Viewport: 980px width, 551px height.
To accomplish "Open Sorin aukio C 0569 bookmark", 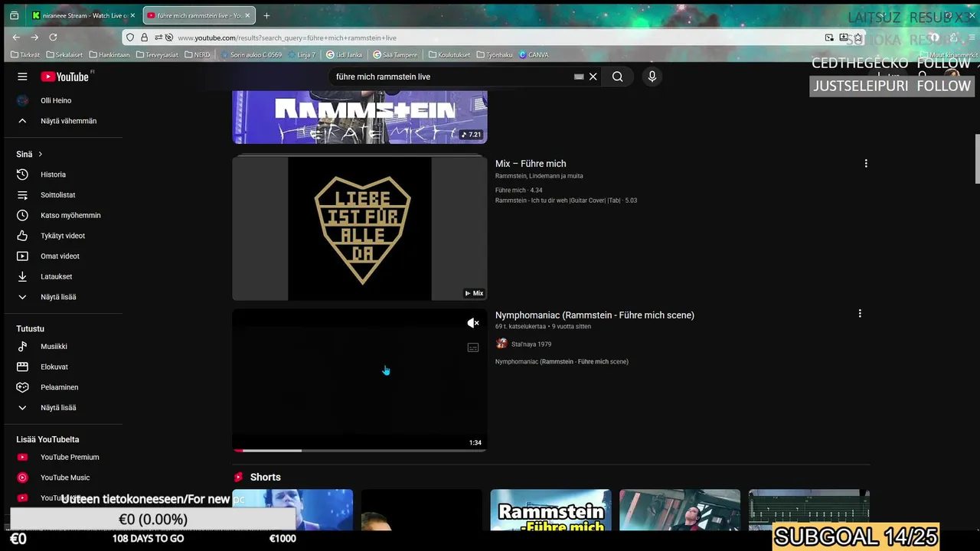I will [251, 55].
